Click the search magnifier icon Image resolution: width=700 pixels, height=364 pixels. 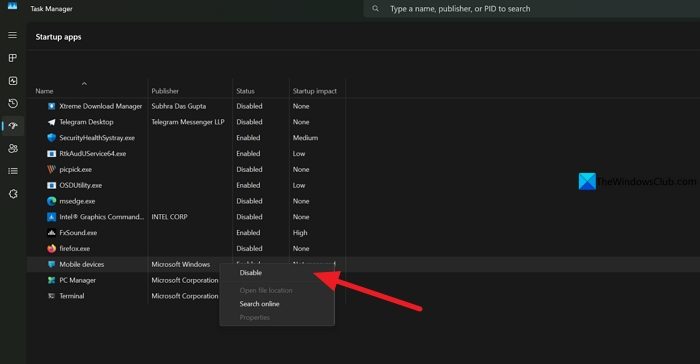point(375,8)
